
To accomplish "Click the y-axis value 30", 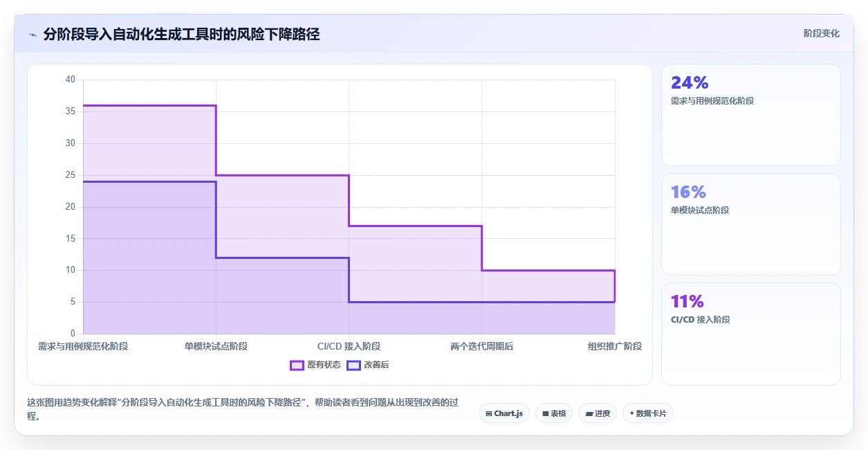I will click(71, 143).
